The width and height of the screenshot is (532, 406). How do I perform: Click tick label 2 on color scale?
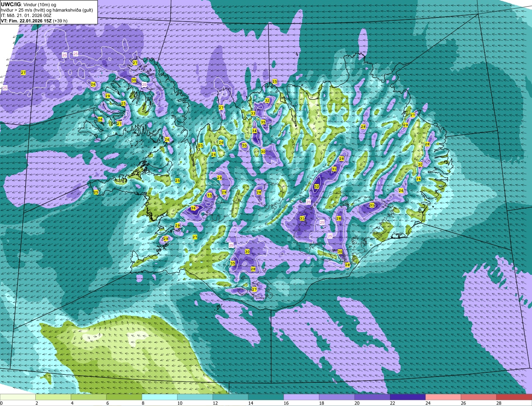(37, 403)
